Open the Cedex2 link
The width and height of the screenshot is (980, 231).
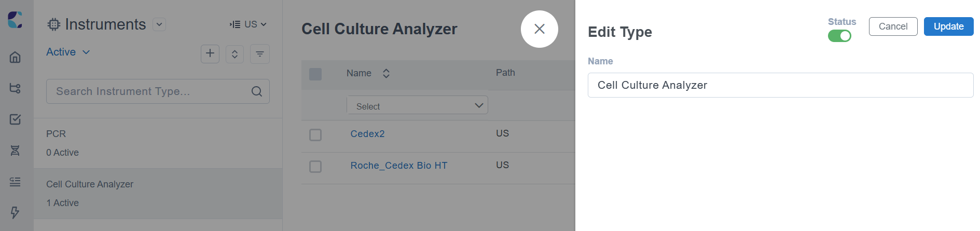367,134
